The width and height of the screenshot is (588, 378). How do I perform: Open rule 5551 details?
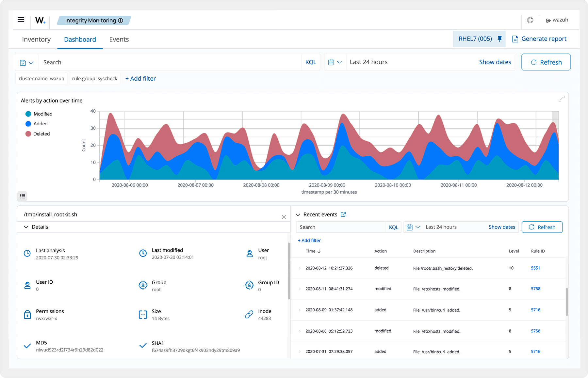pos(535,268)
